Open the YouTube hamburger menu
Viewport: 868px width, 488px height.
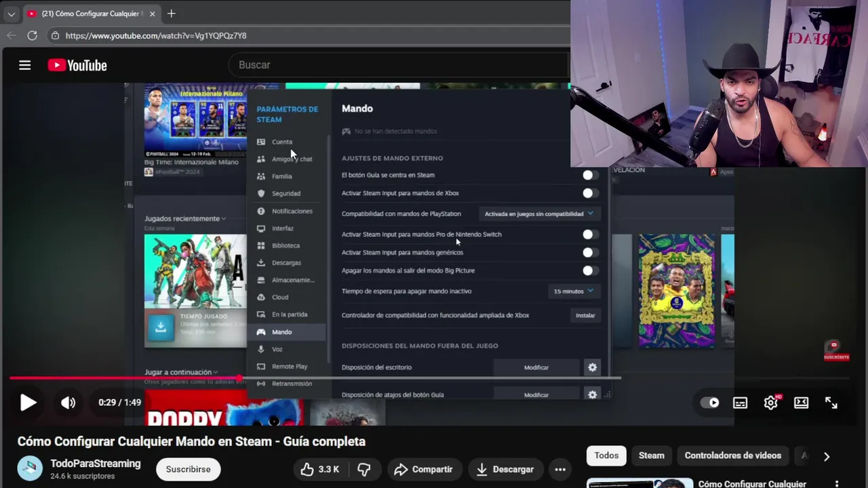pos(25,65)
